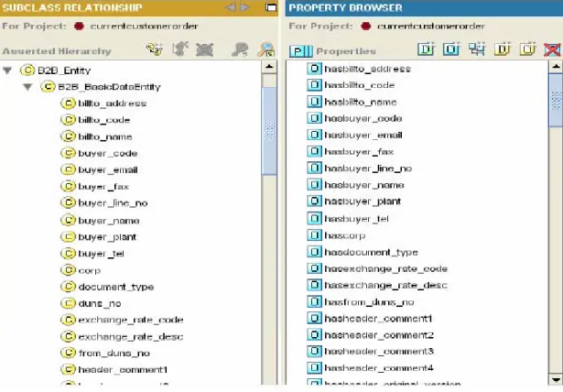Select the hasbuyer_line_no property
The height and width of the screenshot is (392, 563).
pos(368,169)
